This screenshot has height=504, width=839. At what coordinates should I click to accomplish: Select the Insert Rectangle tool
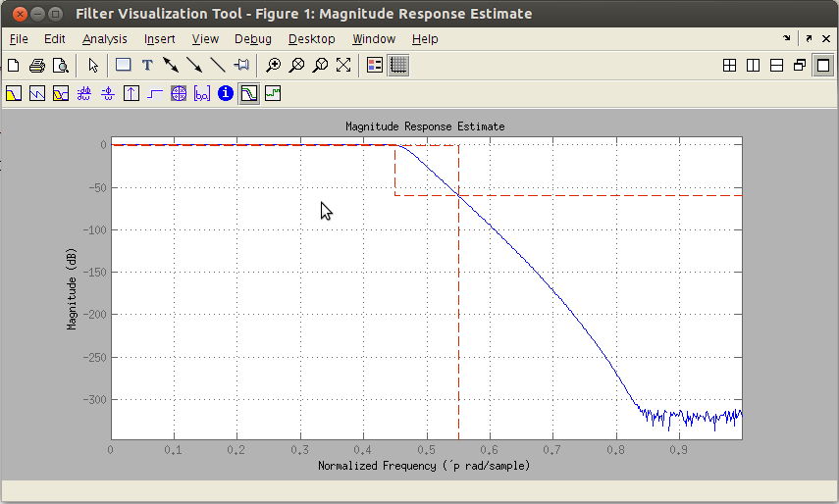(124, 65)
